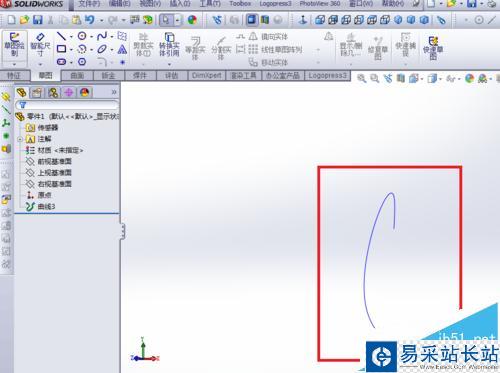Click the 快速草图 rapid sketch icon
This screenshot has width=500, height=373.
coord(433,48)
